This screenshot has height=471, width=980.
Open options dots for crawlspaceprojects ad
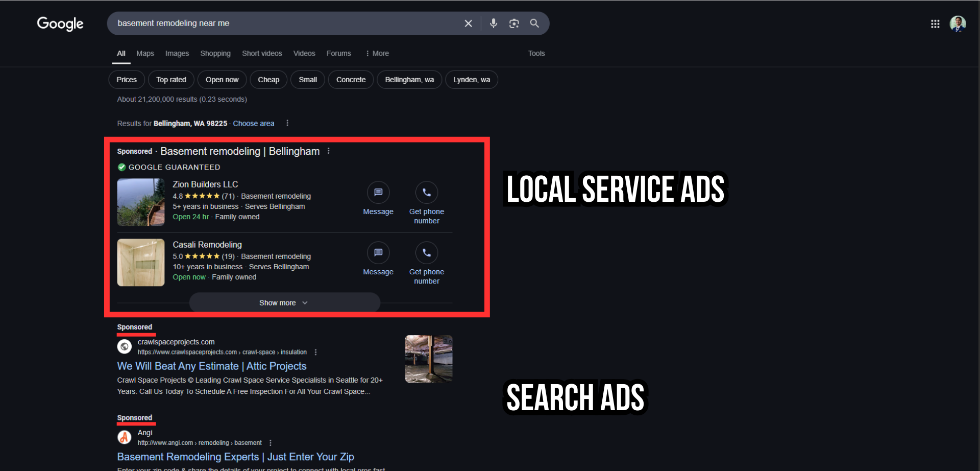316,352
